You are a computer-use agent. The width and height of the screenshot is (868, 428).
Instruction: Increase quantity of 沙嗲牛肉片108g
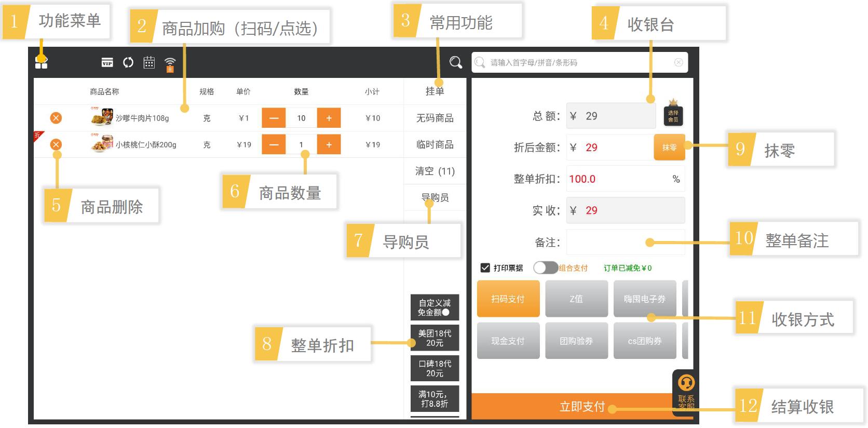(x=329, y=118)
